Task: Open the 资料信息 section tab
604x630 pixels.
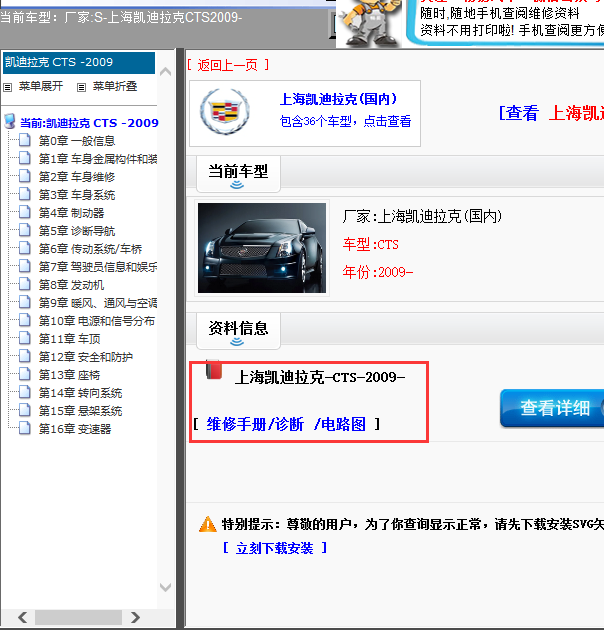Action: click(x=238, y=331)
